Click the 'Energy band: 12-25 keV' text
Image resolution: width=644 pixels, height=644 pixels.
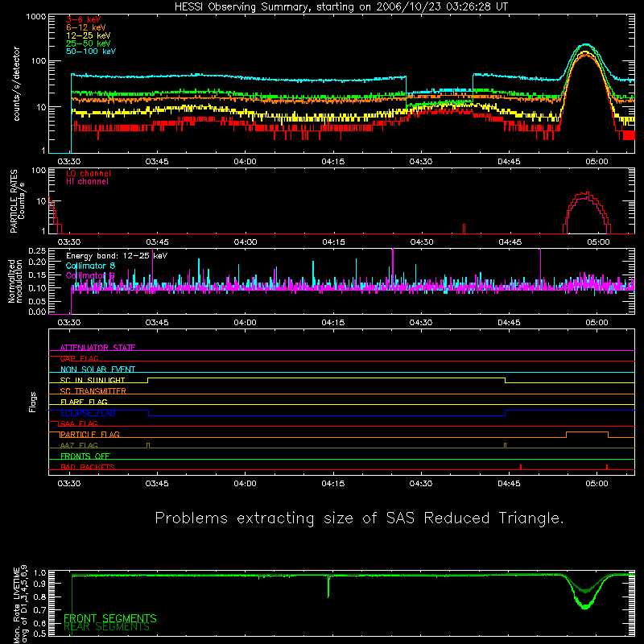[117, 256]
